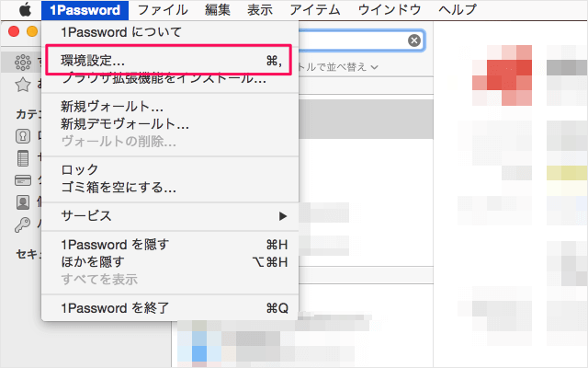Click the 1Password menu bar item
The height and width of the screenshot is (368, 588).
click(x=85, y=10)
